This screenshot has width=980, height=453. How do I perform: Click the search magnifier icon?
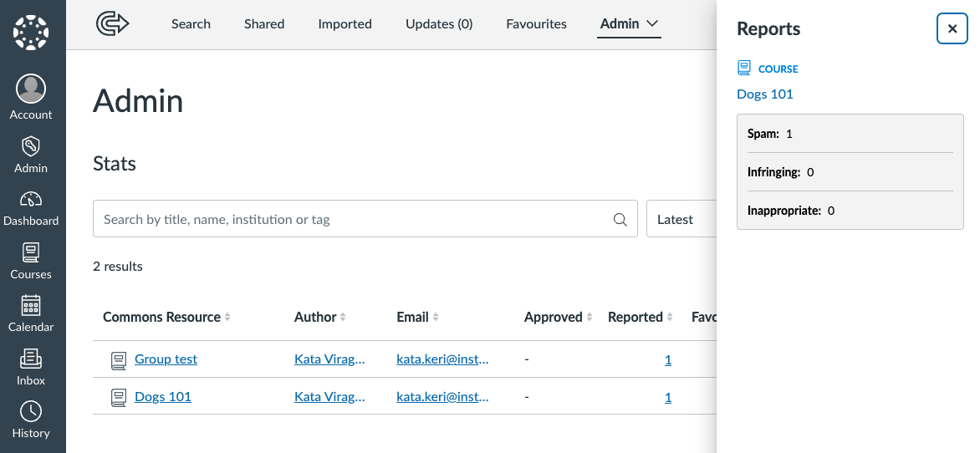(620, 220)
